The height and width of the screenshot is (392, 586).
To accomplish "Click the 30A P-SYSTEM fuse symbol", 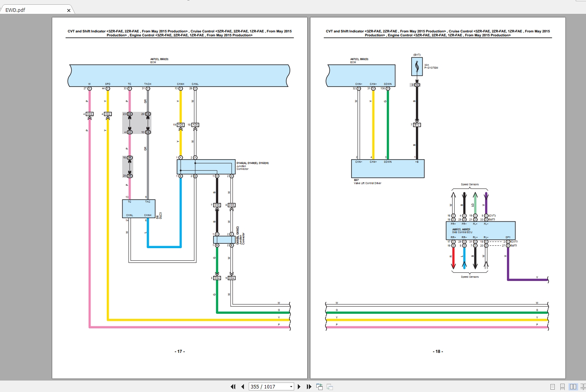I will [417, 67].
